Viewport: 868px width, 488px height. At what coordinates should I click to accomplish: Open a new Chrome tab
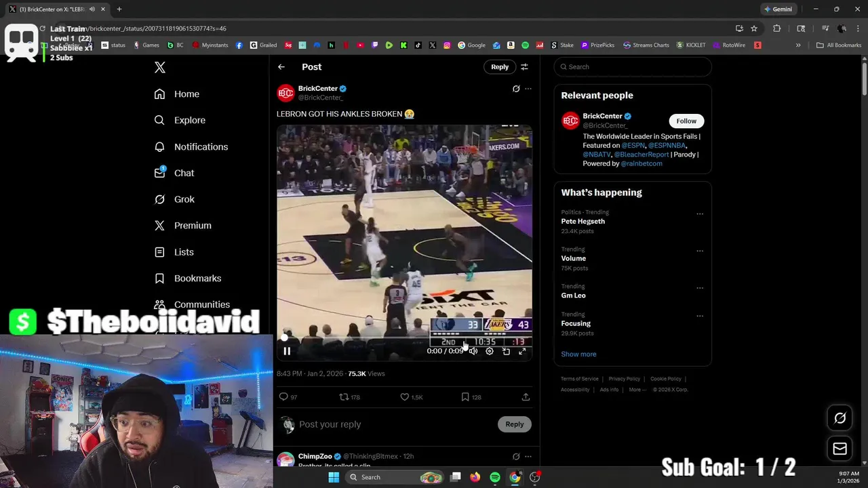[x=119, y=9]
